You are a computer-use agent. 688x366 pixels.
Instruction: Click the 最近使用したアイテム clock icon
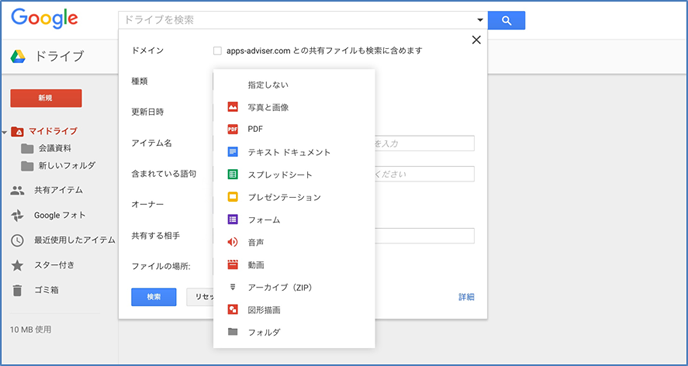[x=17, y=240]
